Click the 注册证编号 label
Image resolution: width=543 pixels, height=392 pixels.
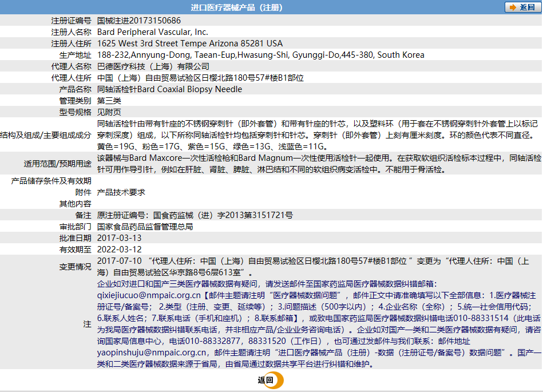click(72, 21)
